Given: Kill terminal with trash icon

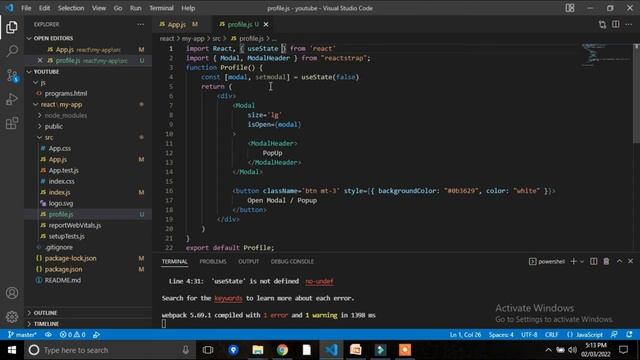Looking at the screenshot, I should [x=606, y=262].
